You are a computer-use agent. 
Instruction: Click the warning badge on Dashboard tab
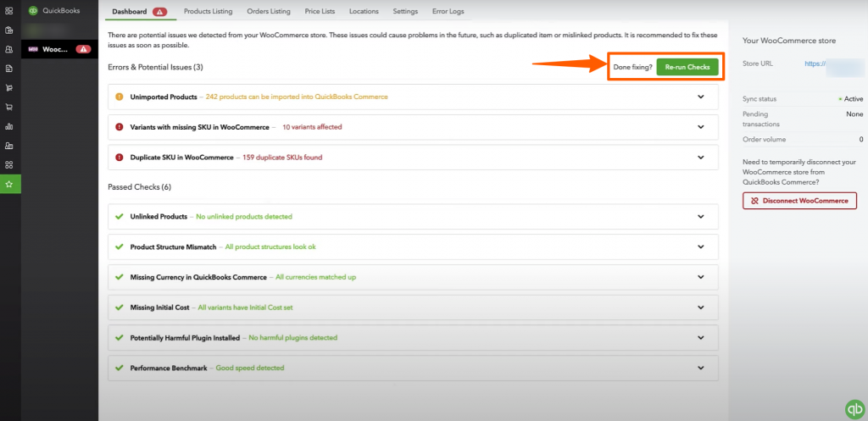(160, 11)
